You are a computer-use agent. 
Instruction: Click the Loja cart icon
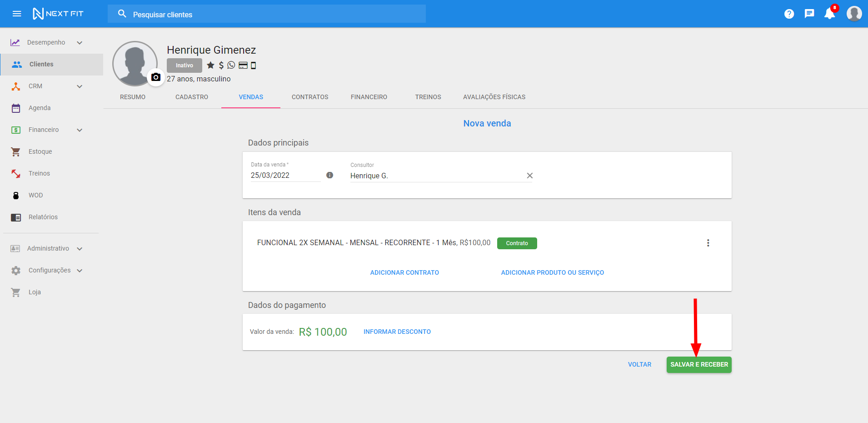click(16, 292)
